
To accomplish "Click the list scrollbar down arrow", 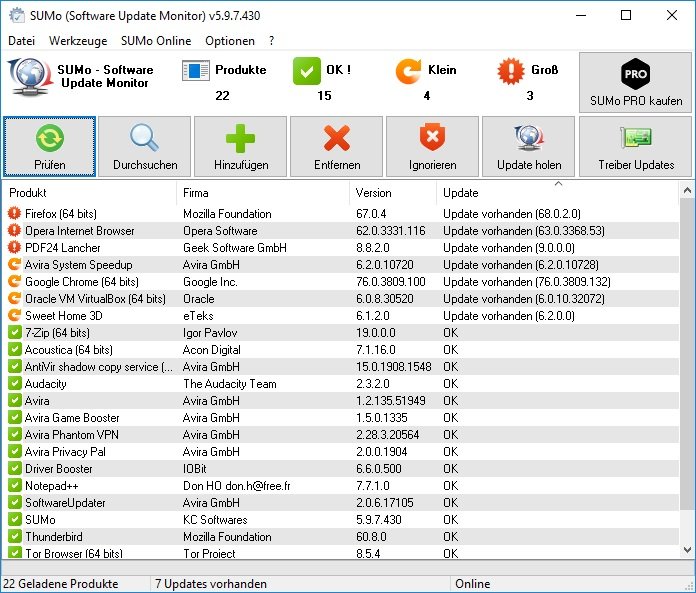I will [687, 550].
